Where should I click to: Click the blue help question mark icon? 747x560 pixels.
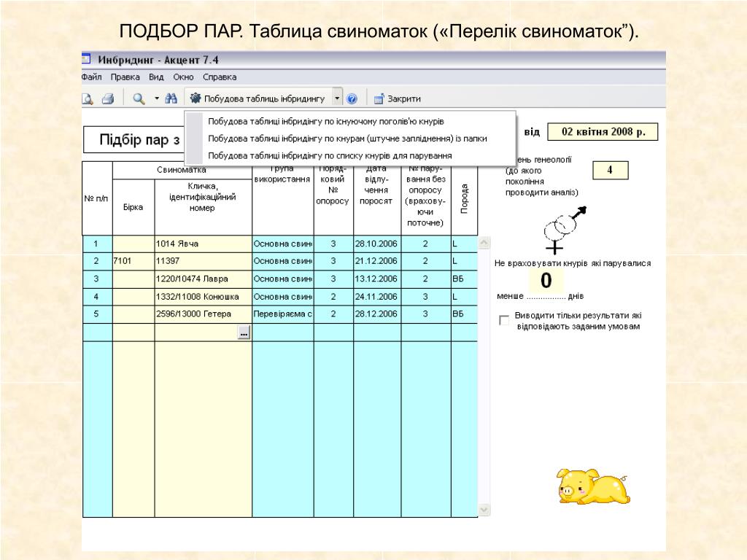[x=352, y=98]
